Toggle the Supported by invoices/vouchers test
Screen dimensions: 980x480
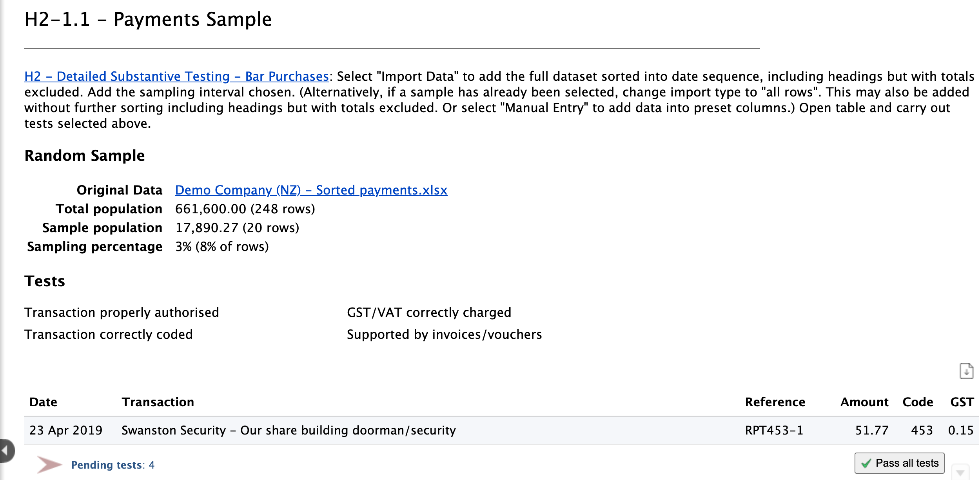[x=444, y=334]
